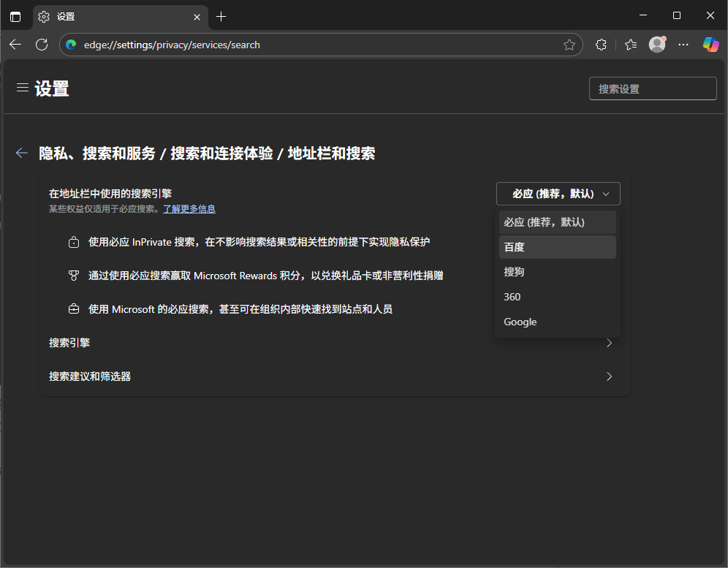This screenshot has height=568, width=728.
Task: Open the 了解更多信息 link
Action: pyautogui.click(x=189, y=208)
